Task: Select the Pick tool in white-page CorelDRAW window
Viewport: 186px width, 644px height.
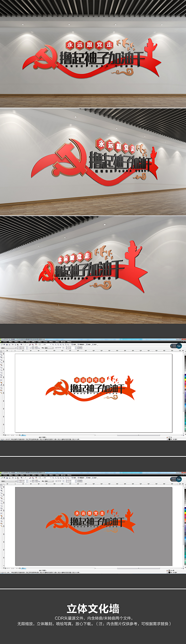Action: 1,352
